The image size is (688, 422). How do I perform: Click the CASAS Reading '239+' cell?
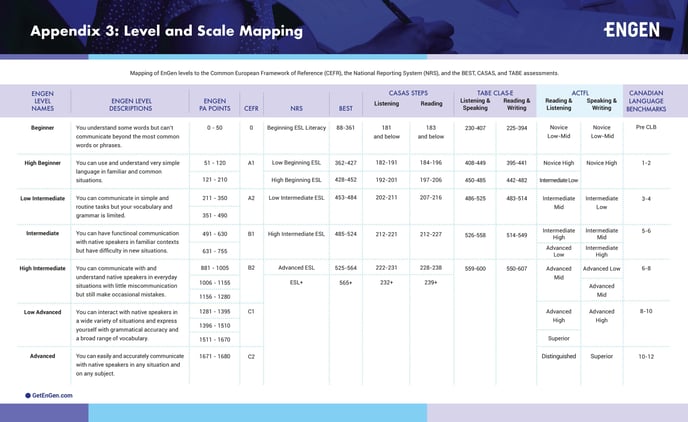[430, 283]
